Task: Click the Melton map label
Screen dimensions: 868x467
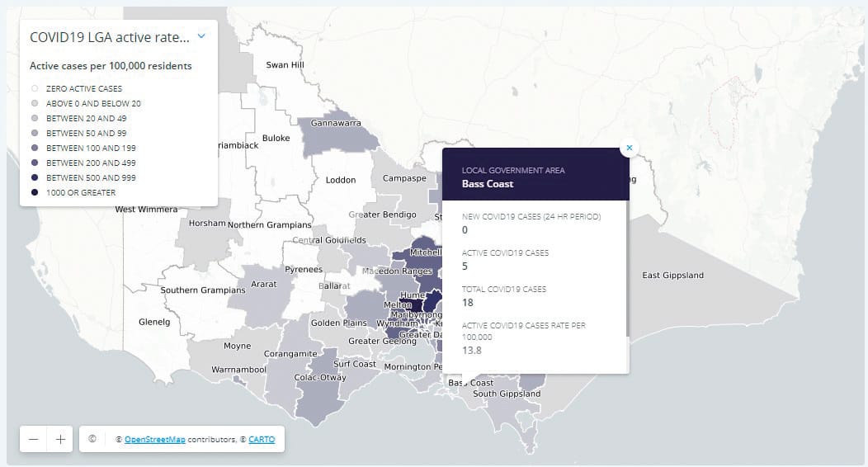Action: tap(398, 305)
